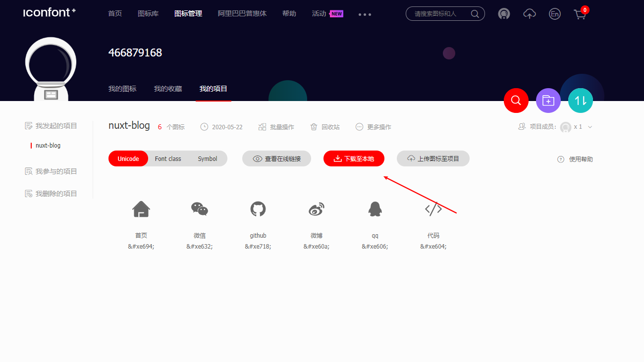
Task: Switch language using the En icon
Action: [x=554, y=14]
